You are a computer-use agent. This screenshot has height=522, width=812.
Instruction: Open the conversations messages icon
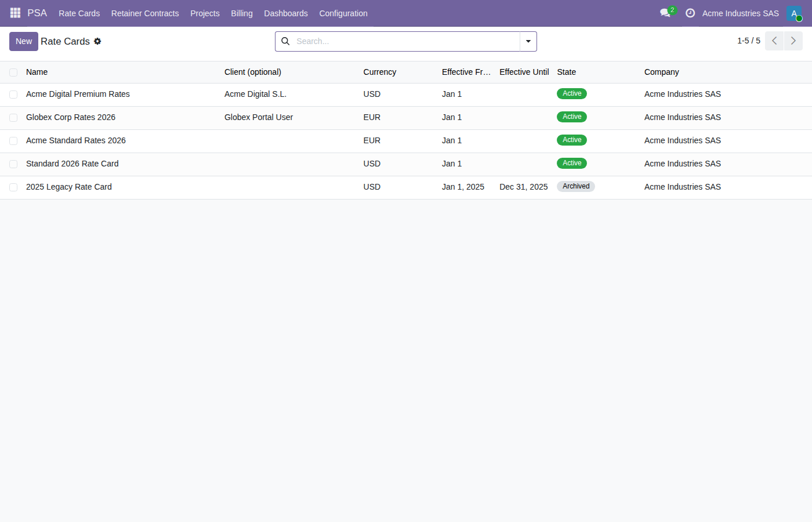(x=665, y=13)
